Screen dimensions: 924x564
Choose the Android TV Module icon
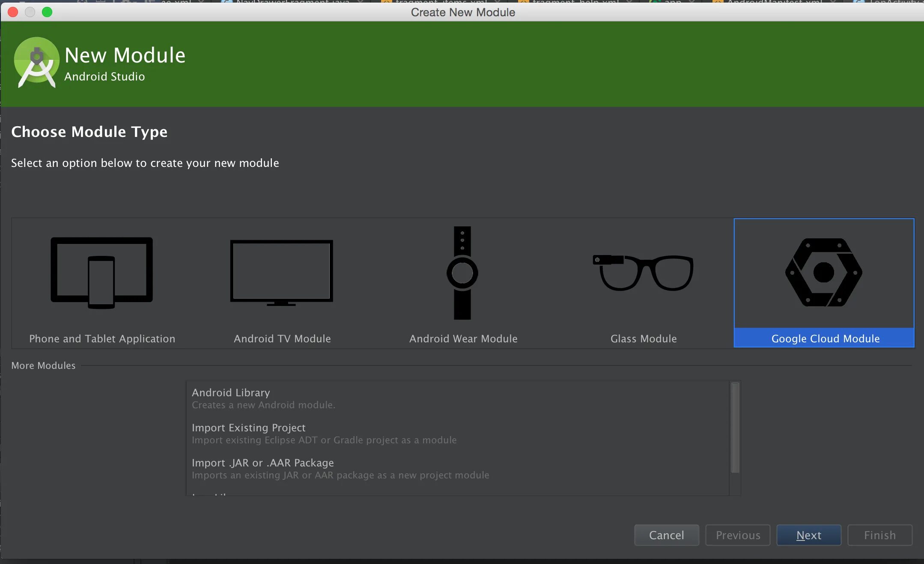tap(281, 273)
